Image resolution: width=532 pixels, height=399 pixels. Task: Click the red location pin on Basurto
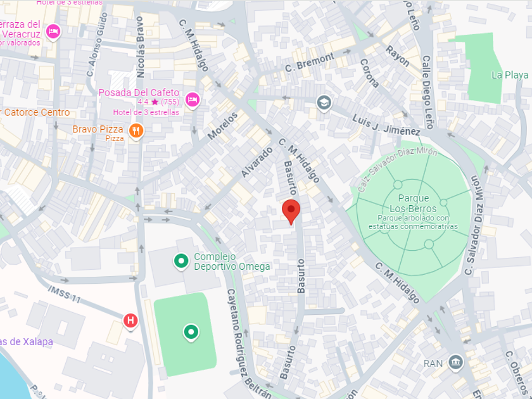291,212
